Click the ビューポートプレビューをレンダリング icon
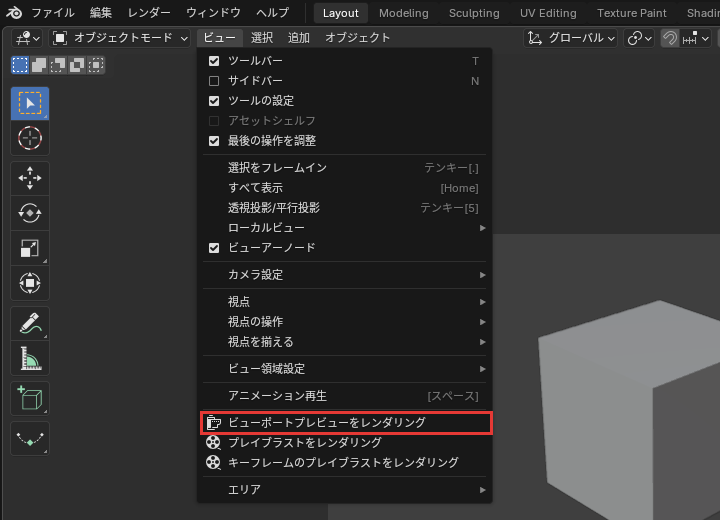720x520 pixels. [213, 423]
